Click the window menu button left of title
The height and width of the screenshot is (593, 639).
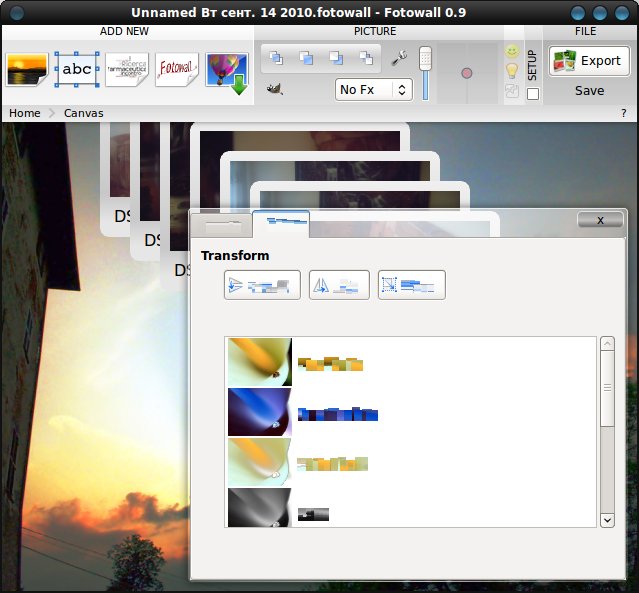click(16, 13)
